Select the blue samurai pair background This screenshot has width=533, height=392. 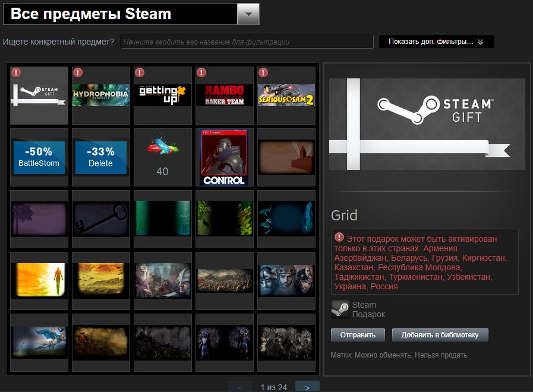pyautogui.click(x=225, y=343)
